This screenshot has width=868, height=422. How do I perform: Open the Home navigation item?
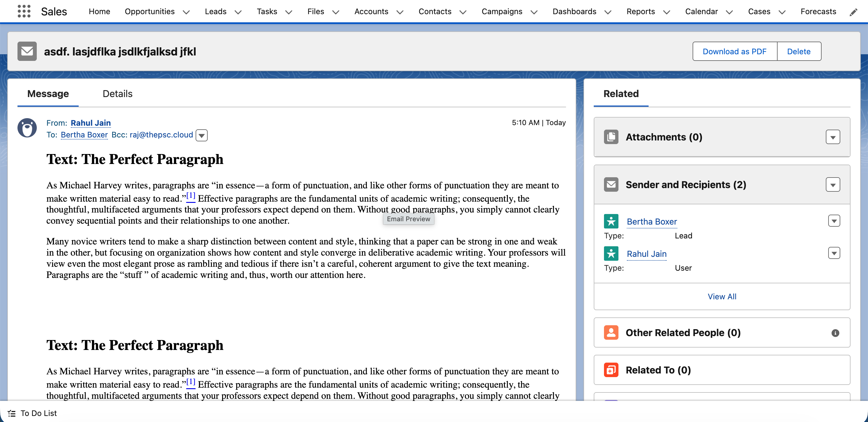click(x=99, y=11)
